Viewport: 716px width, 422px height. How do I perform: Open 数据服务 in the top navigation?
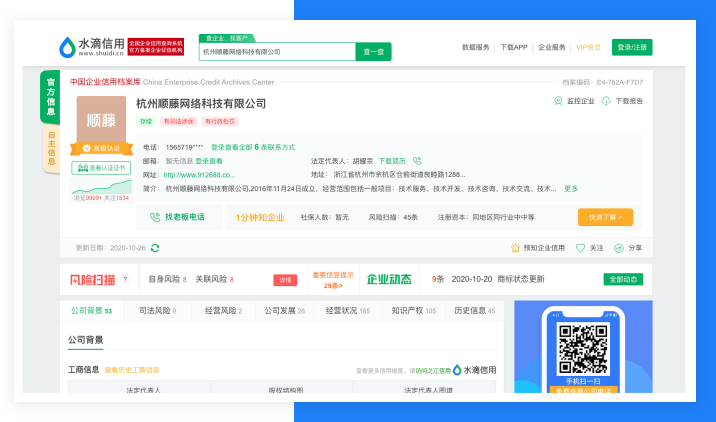point(475,47)
